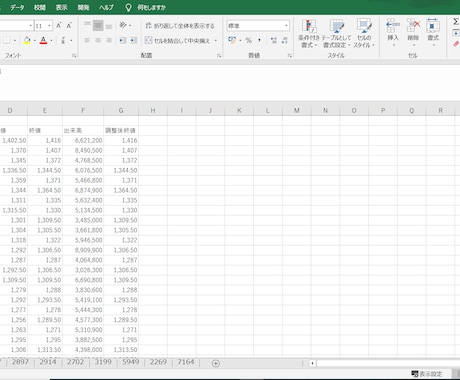Image resolution: width=460 pixels, height=380 pixels.
Task: Open the font size dropdown arrow
Action: pos(49,26)
